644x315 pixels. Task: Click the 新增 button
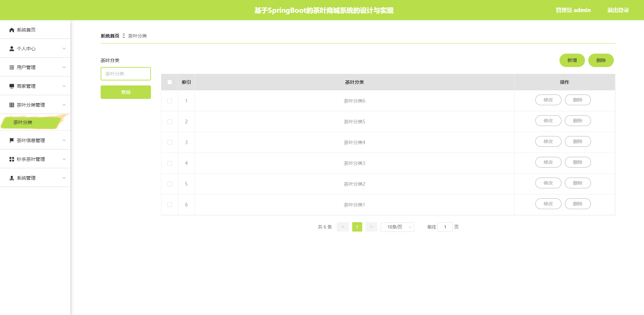(x=572, y=60)
